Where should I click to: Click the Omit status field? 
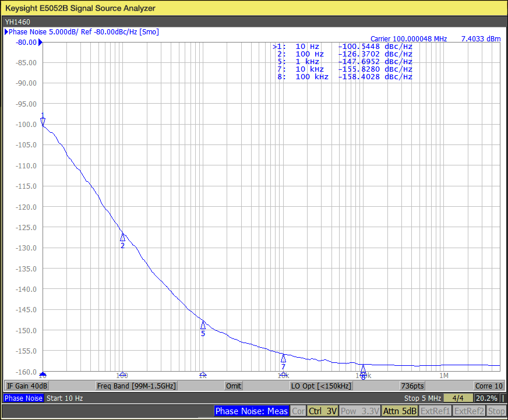pos(233,386)
